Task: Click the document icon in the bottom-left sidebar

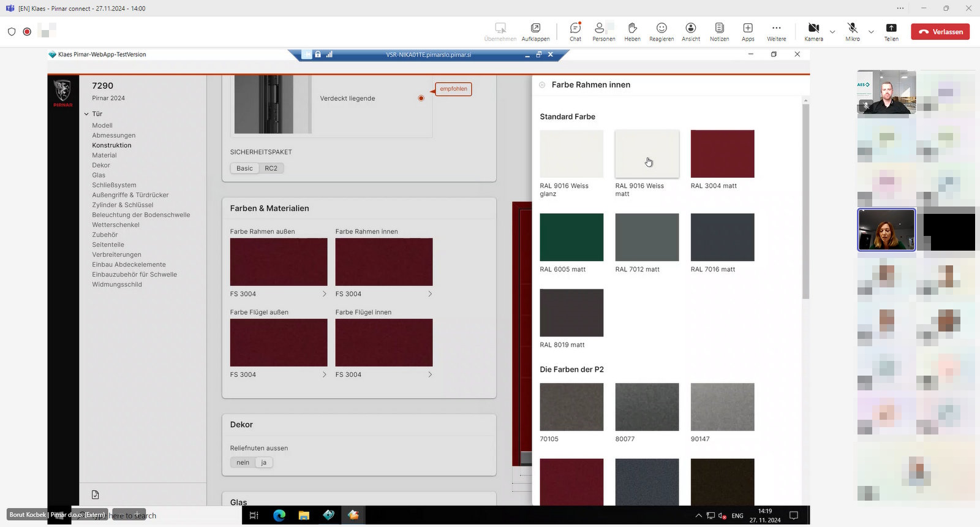Action: click(x=96, y=495)
